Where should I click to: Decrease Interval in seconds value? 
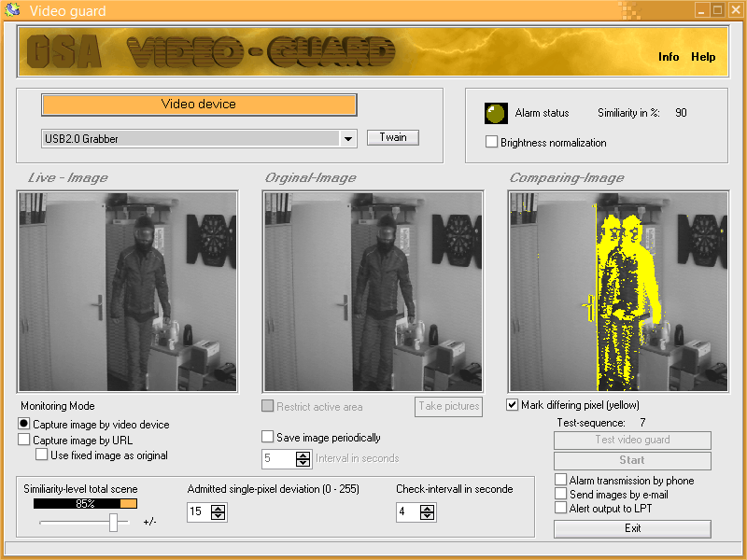click(x=303, y=463)
